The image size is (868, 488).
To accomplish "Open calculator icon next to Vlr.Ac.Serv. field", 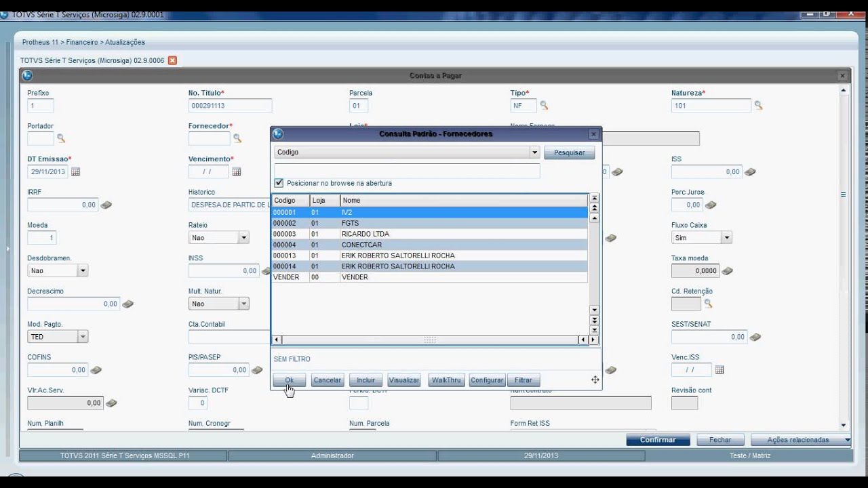I will pos(111,403).
